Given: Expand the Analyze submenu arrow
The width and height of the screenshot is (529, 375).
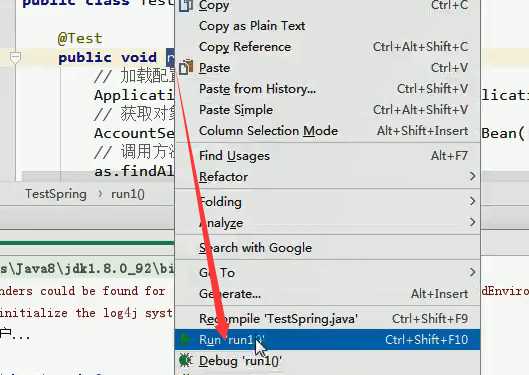Looking at the screenshot, I should click(x=472, y=222).
